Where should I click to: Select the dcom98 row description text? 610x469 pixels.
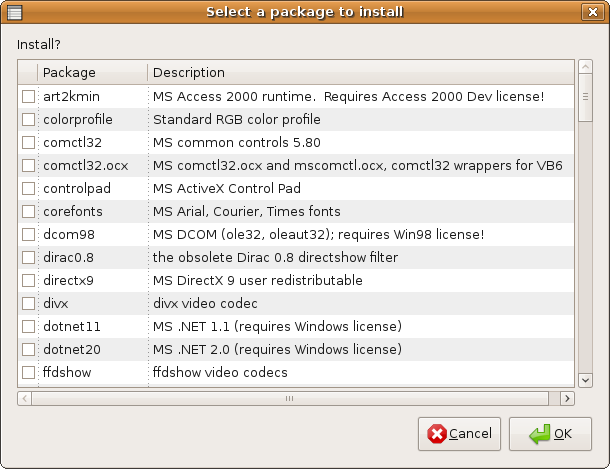(x=318, y=234)
